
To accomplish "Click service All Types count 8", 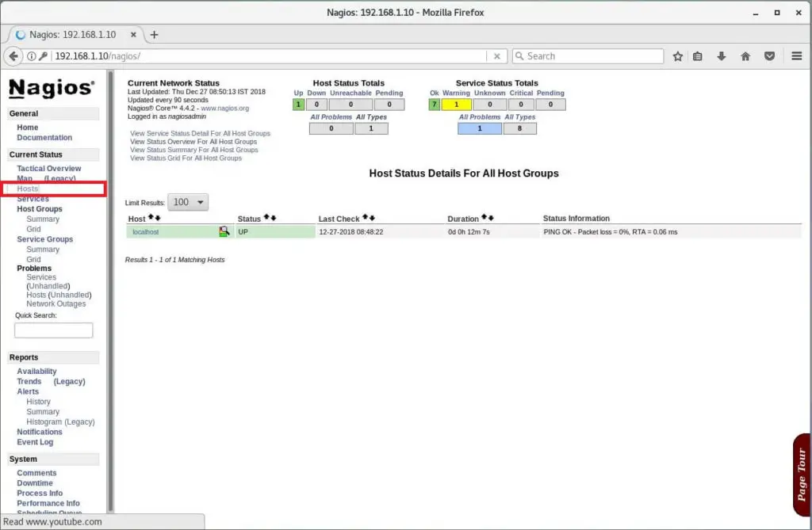I will [519, 128].
